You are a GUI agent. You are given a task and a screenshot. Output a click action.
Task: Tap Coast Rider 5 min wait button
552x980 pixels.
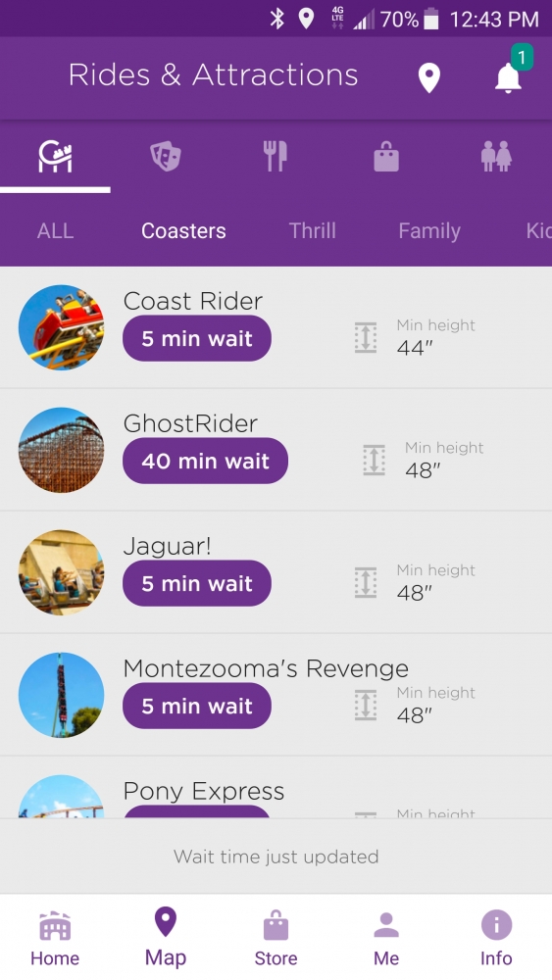pyautogui.click(x=197, y=339)
